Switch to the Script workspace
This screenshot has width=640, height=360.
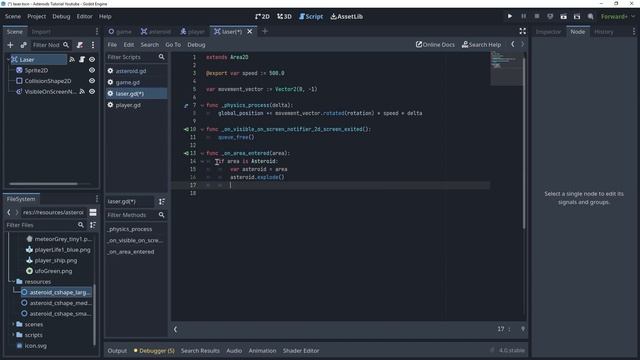click(311, 16)
